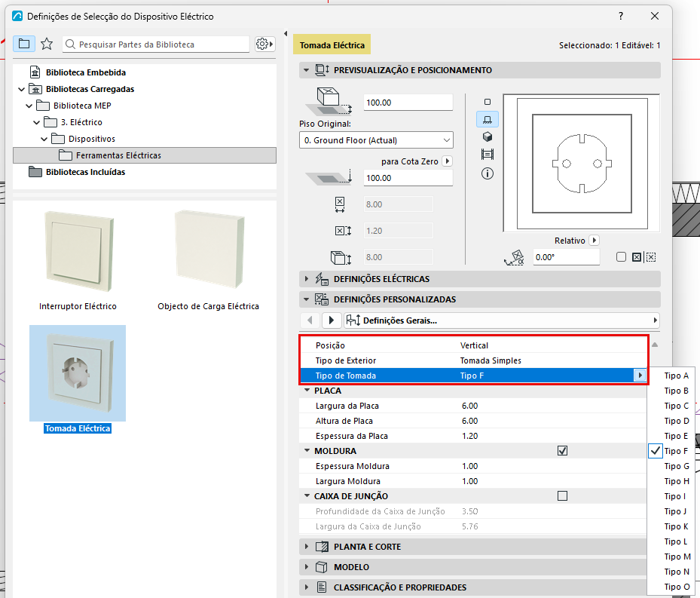This screenshot has width=700, height=598.
Task: Go to previous custom settings page
Action: [310, 320]
